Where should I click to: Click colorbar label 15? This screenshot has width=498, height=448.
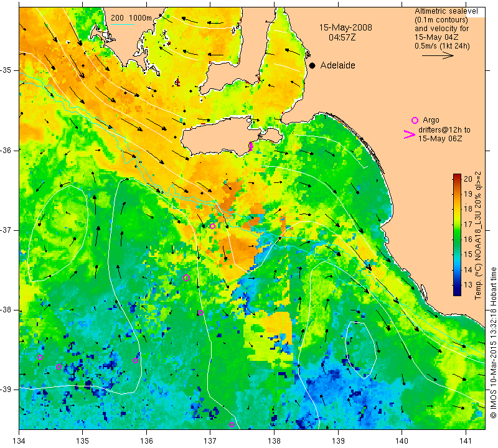pyautogui.click(x=468, y=254)
